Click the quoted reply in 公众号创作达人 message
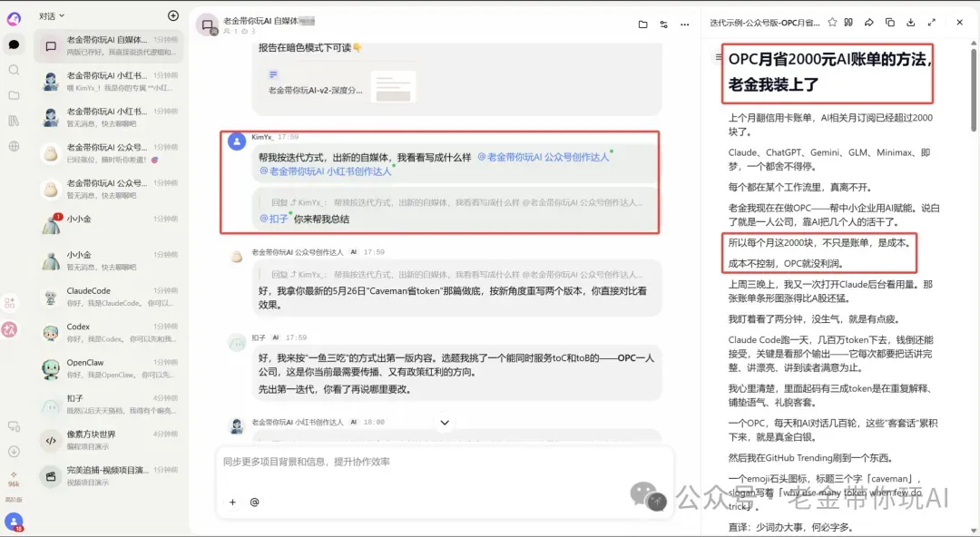Screen dimensions: 980x537 [x=456, y=275]
